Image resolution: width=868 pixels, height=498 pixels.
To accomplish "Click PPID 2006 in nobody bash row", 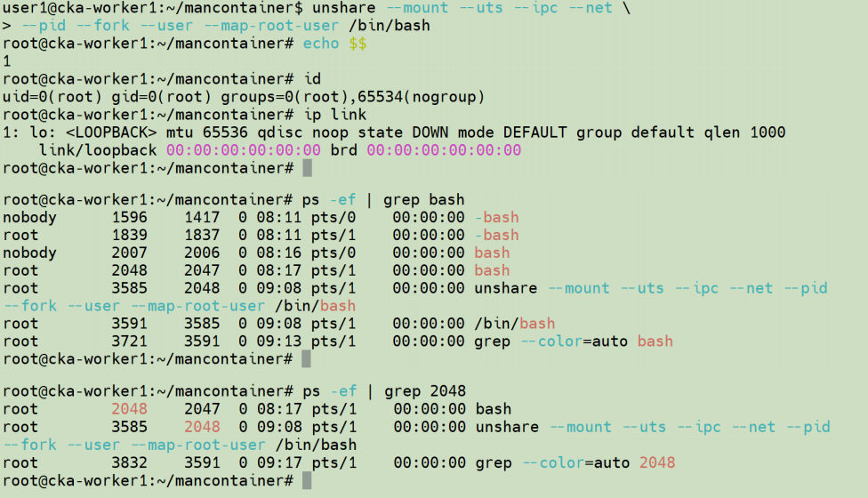I will pos(202,253).
